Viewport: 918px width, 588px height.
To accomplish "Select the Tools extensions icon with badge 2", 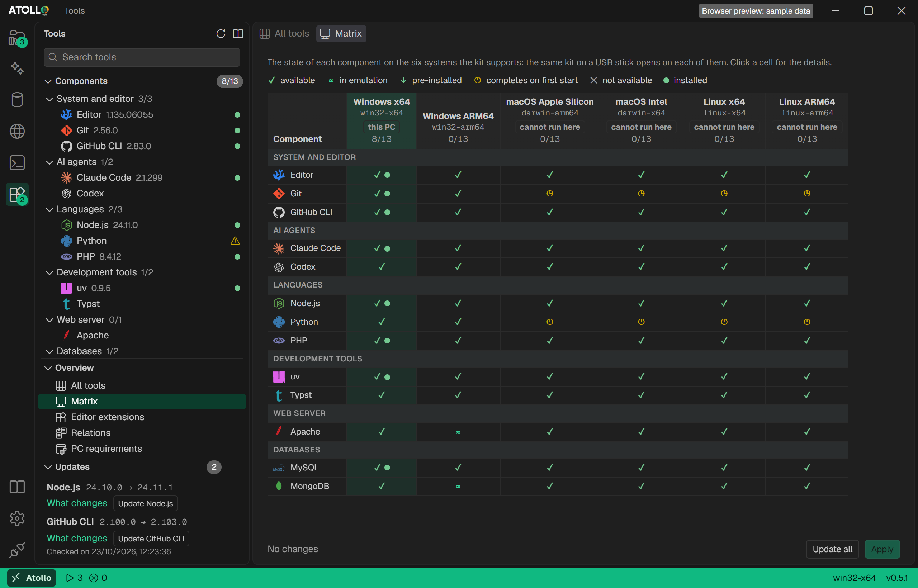I will tap(17, 194).
